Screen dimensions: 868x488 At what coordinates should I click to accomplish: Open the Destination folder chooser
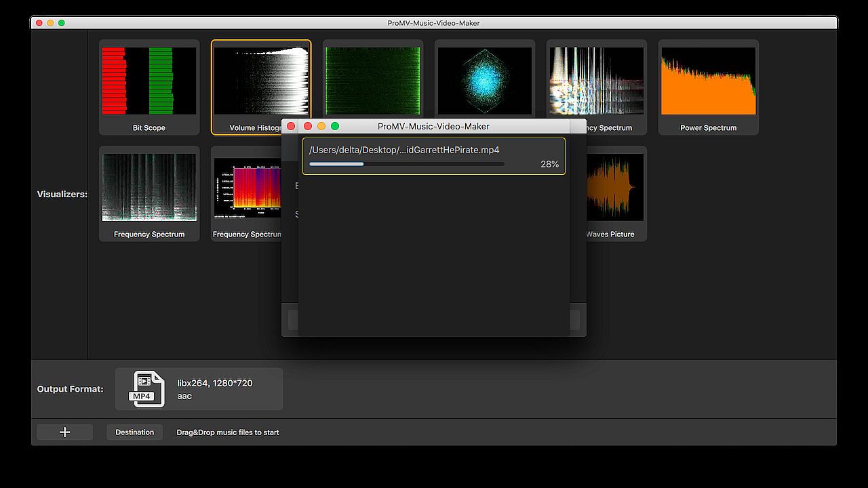[x=134, y=432]
